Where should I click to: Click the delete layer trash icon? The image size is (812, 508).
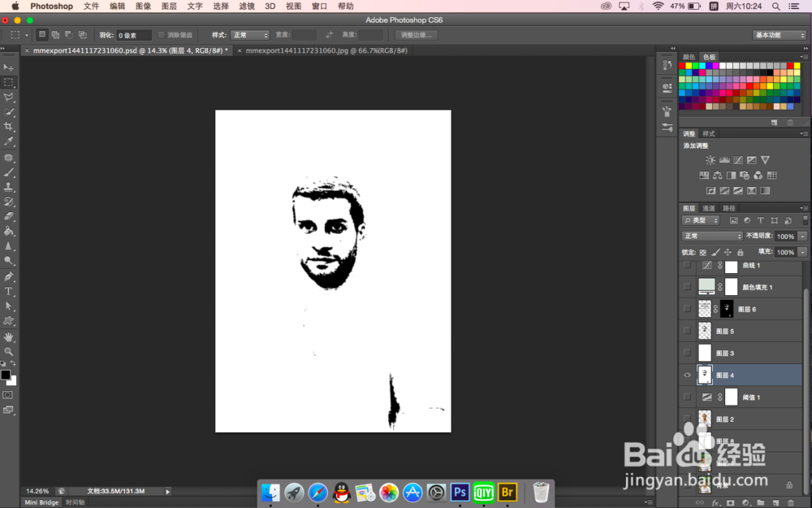click(790, 503)
